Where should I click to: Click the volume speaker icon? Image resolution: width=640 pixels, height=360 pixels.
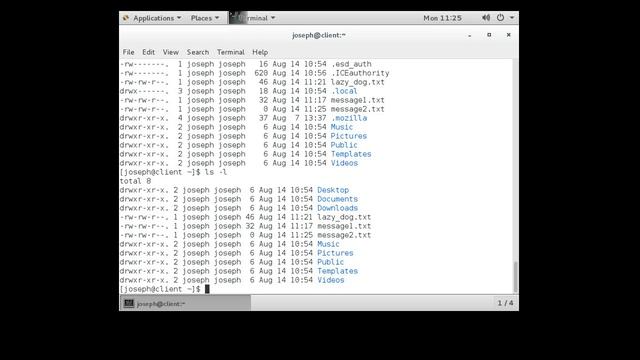[x=486, y=18]
